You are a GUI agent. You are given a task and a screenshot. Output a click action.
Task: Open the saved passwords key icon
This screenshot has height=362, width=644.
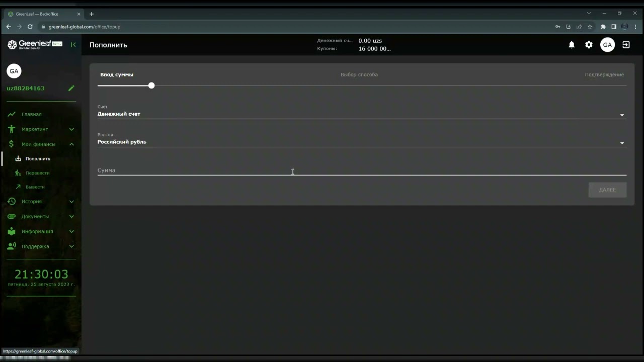tap(557, 27)
